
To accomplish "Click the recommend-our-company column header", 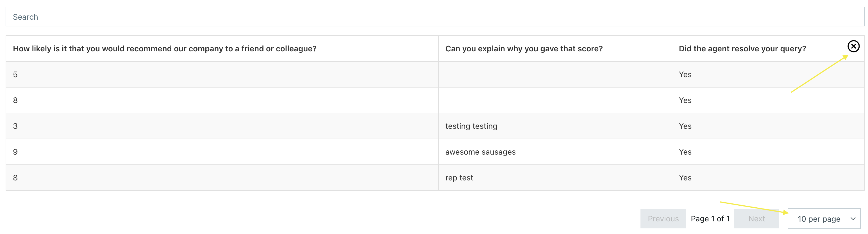I will (164, 49).
